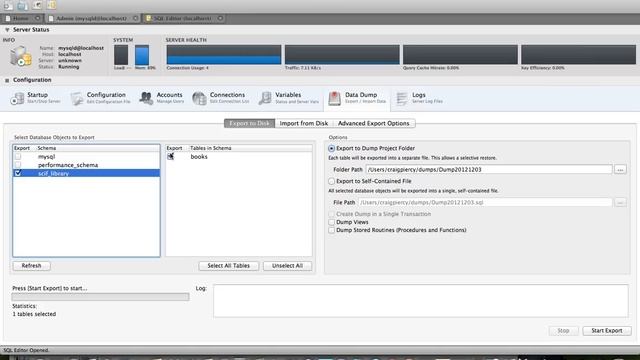
Task: Close the Home tab
Action: pyautogui.click(x=38, y=18)
